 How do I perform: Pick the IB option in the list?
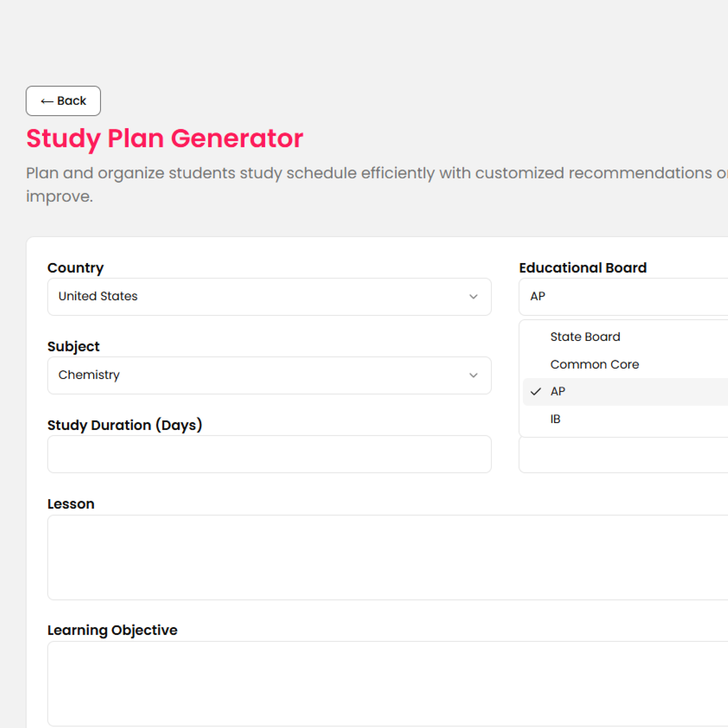(x=555, y=419)
